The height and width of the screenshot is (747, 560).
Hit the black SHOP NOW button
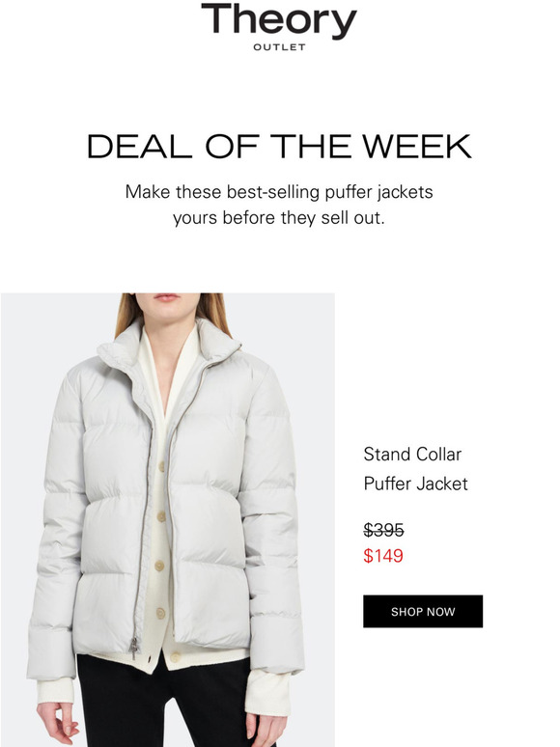point(423,611)
